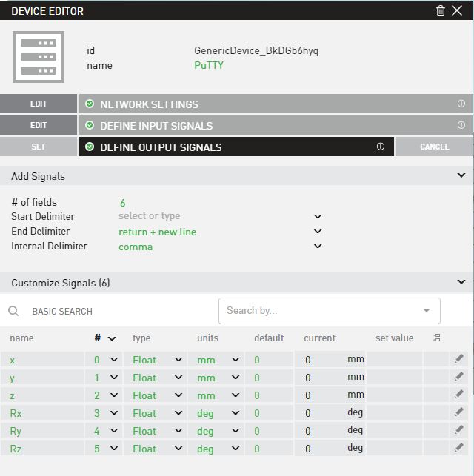474x476 pixels.
Task: Click the current column header
Action: point(319,338)
